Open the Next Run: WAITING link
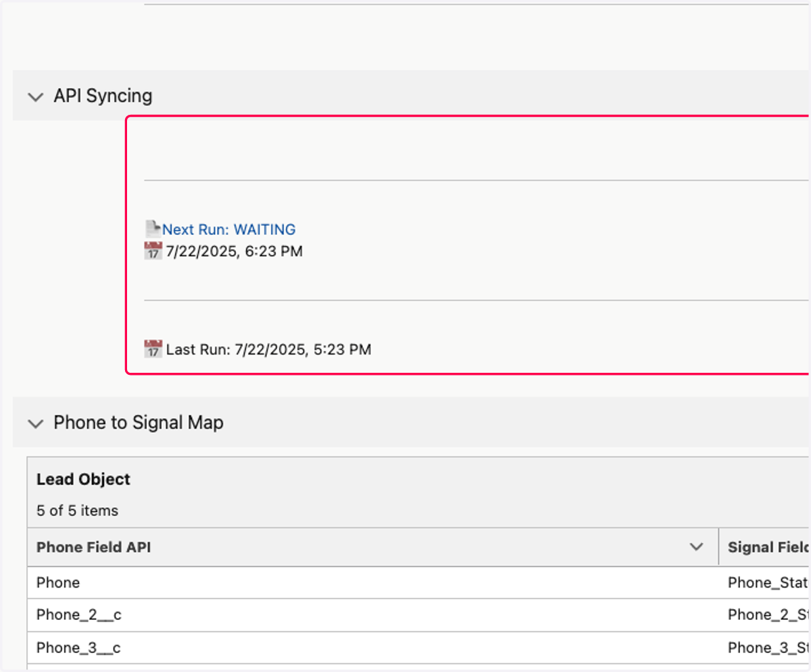Viewport: 811px width, 672px height. point(228,230)
